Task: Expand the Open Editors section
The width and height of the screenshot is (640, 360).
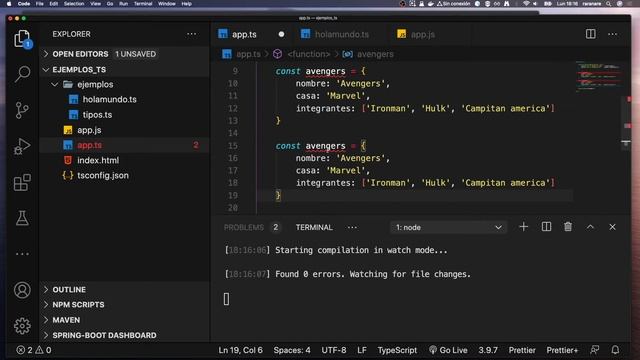Action: pyautogui.click(x=124, y=54)
